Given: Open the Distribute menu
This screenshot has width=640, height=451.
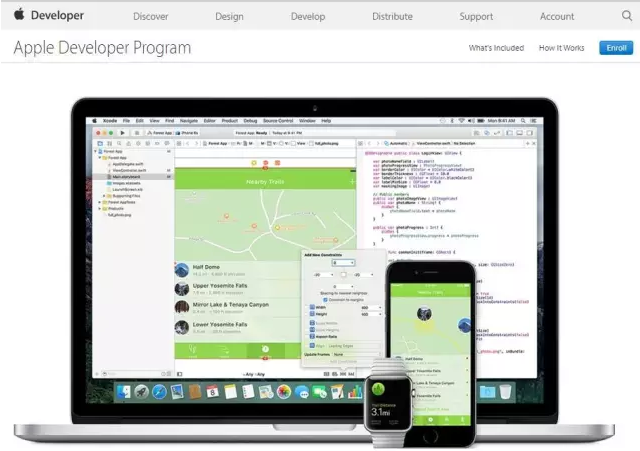Looking at the screenshot, I should (x=392, y=16).
